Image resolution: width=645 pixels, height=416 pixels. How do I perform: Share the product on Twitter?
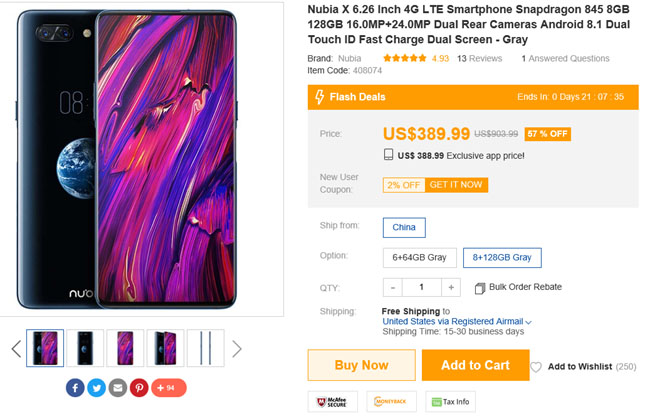click(x=97, y=387)
